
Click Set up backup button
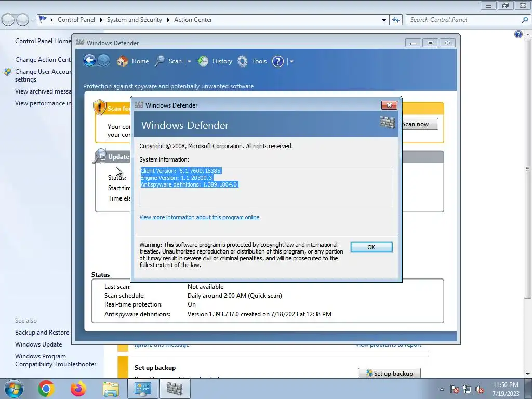pyautogui.click(x=389, y=373)
